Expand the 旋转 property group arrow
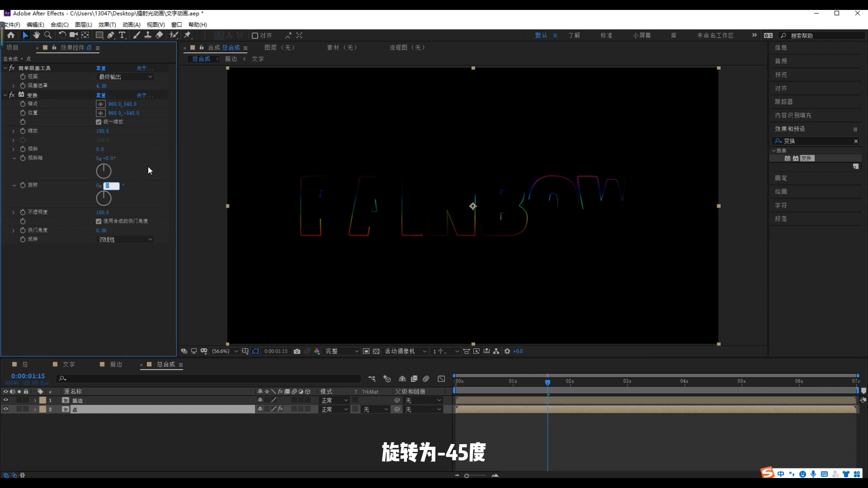868x488 pixels. point(14,185)
